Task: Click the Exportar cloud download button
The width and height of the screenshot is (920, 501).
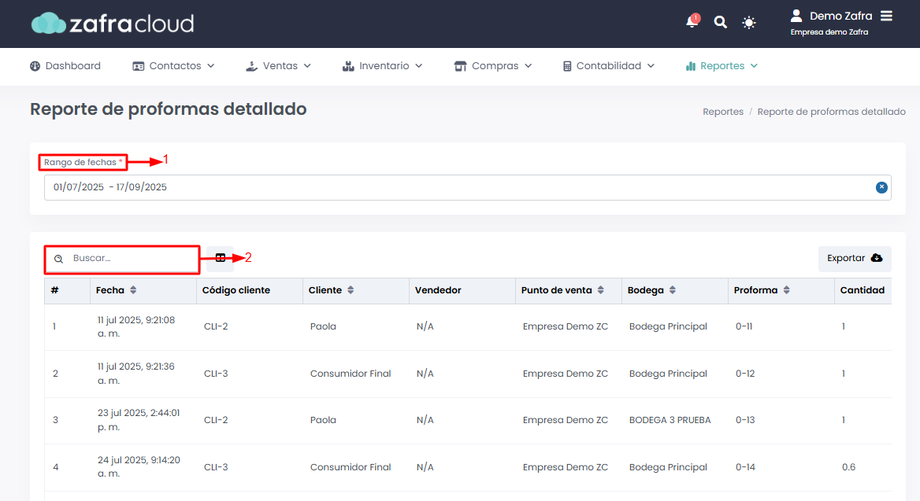Action: (x=854, y=258)
